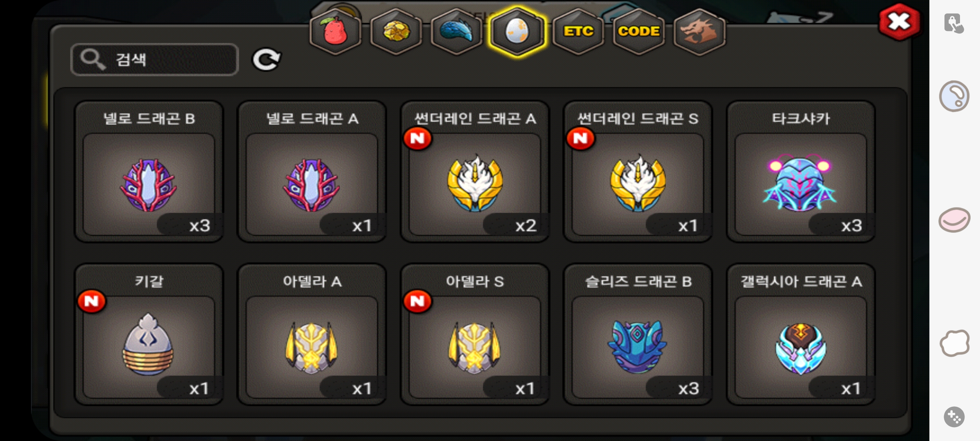Open the red fruit food tab
Image resolution: width=980 pixels, height=441 pixels.
pos(335,31)
